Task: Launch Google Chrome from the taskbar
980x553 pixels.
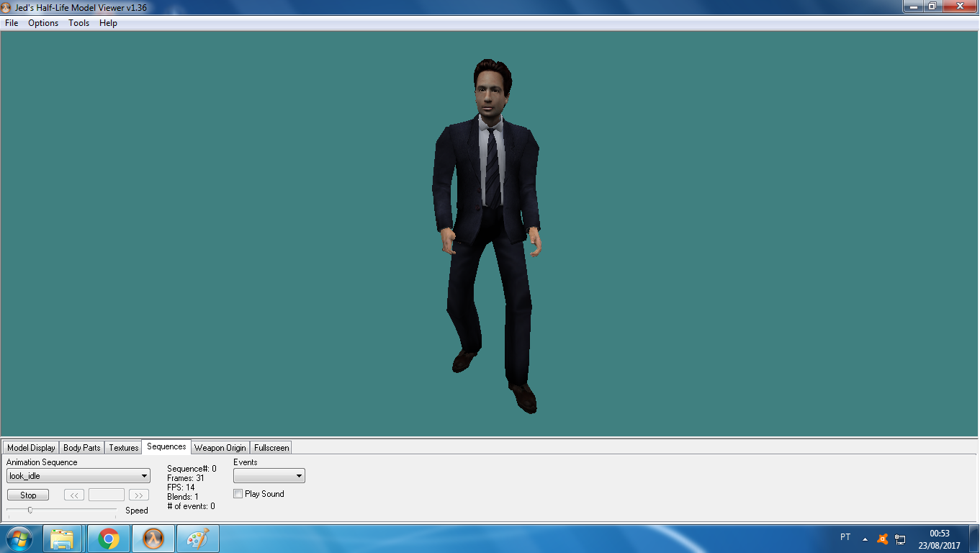Action: coord(109,539)
